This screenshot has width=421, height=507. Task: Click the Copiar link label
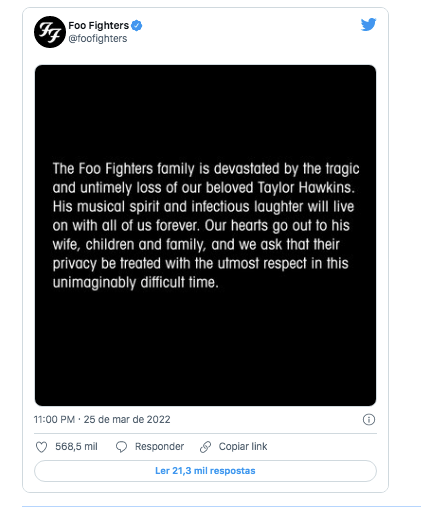point(243,447)
